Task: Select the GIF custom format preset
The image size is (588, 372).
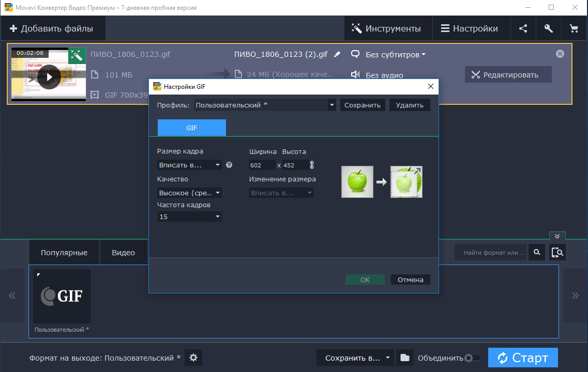Action: (62, 297)
